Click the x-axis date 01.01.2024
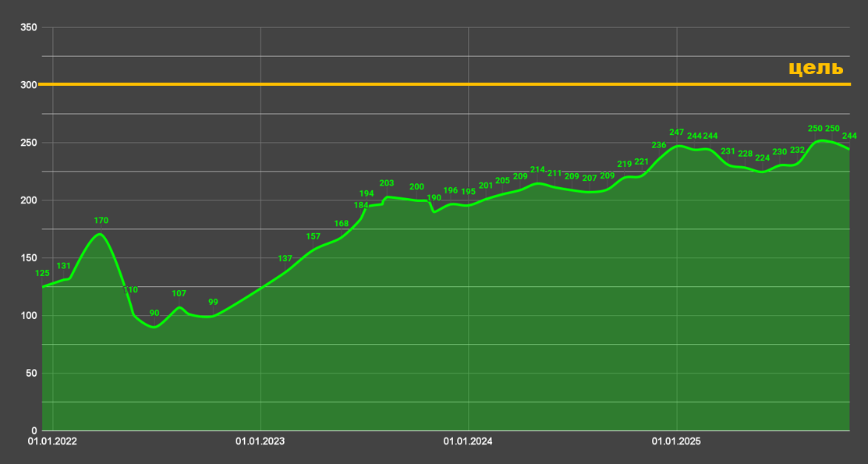This screenshot has height=464, width=868. (x=468, y=441)
